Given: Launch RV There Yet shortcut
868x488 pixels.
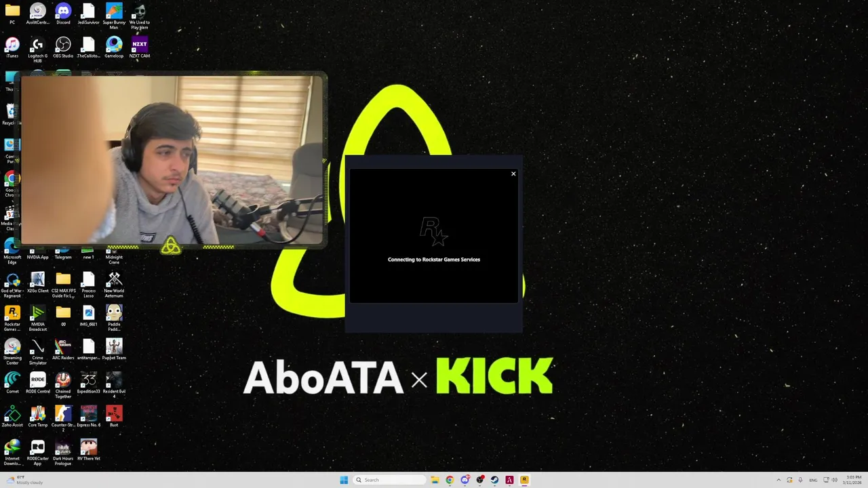Looking at the screenshot, I should pos(88,451).
